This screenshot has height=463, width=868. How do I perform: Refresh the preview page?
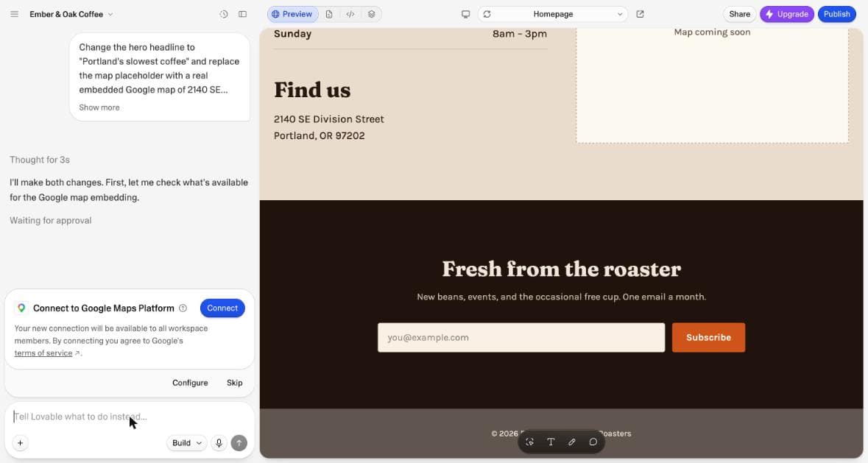[x=487, y=15]
